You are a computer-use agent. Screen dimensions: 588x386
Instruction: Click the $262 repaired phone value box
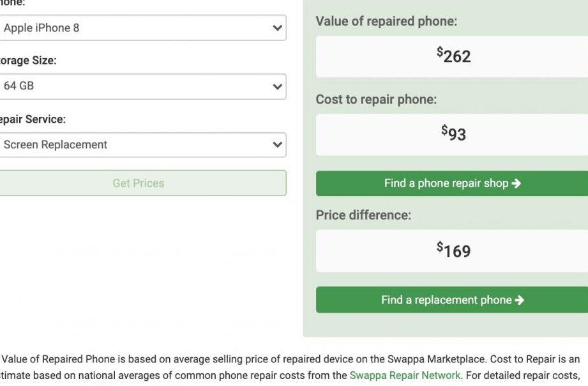click(453, 56)
